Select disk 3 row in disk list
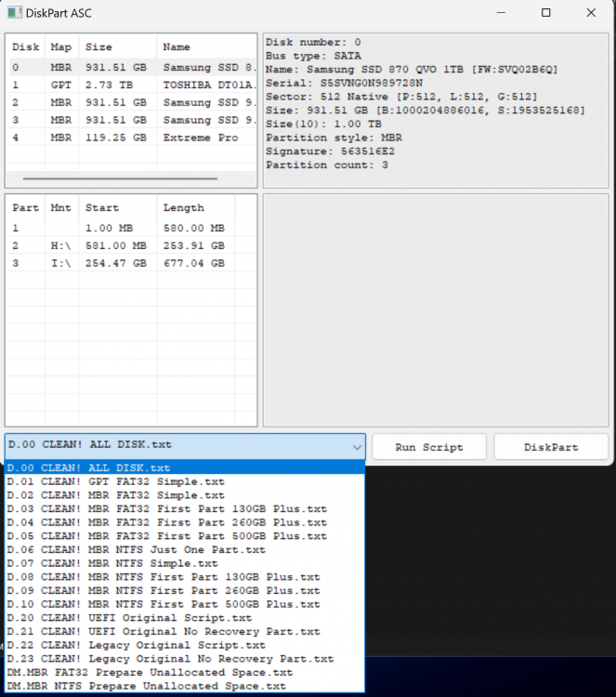This screenshot has height=697, width=616. pos(133,120)
